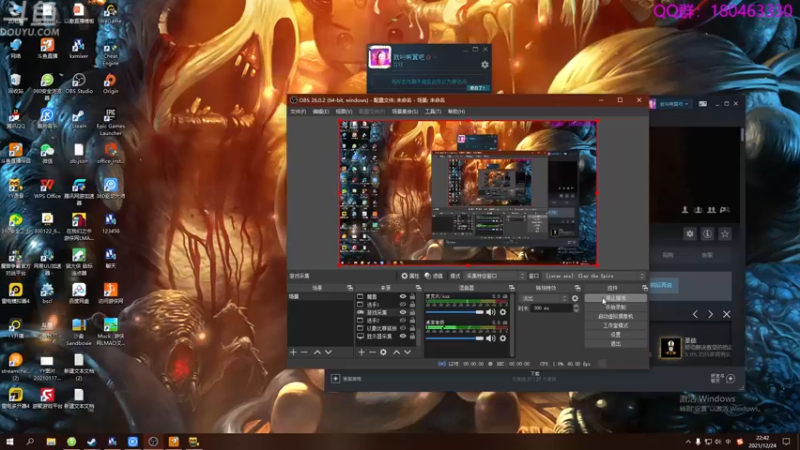Image resolution: width=800 pixels, height=450 pixels.
Task: Click the add scene plus icon
Action: (293, 352)
